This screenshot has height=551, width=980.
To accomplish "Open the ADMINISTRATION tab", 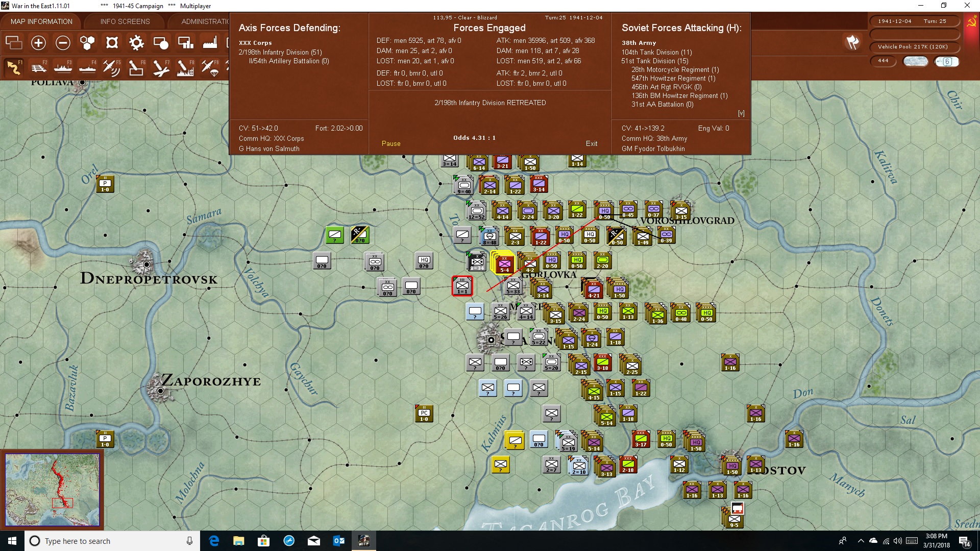I will tap(205, 21).
